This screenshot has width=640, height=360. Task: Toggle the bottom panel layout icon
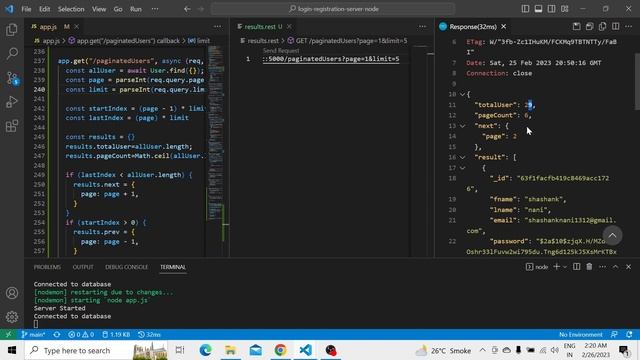[x=538, y=9]
